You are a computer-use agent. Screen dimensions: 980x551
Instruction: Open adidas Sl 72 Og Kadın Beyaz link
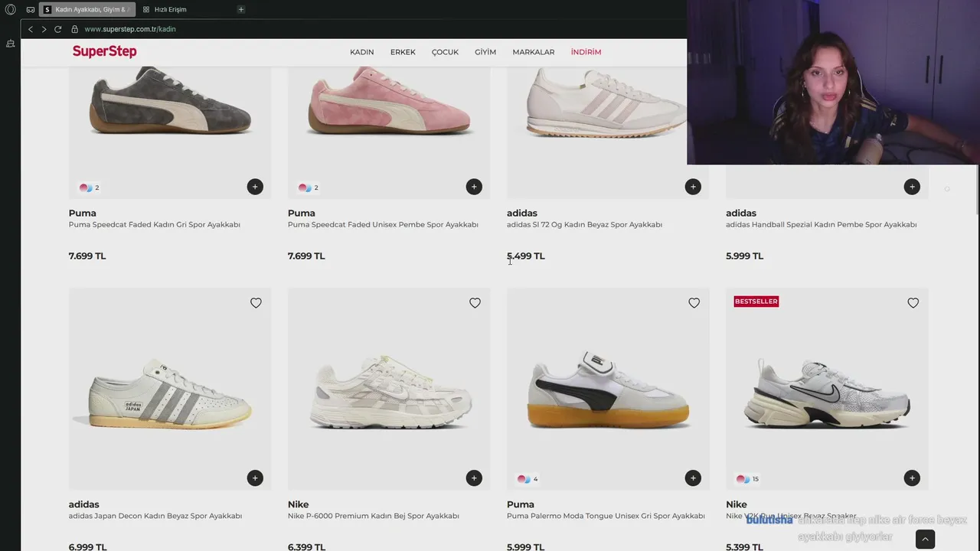click(584, 224)
